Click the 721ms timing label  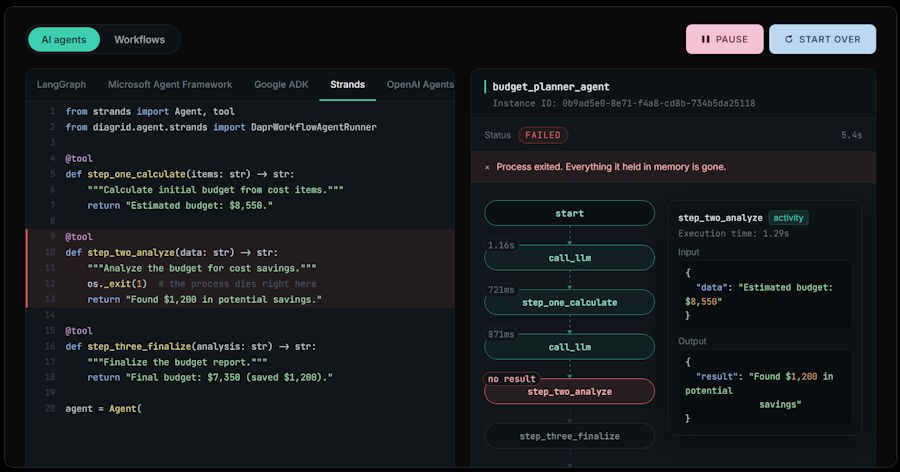coord(501,290)
